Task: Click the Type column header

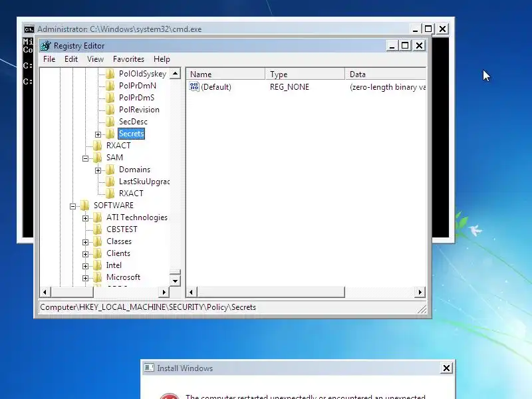Action: [x=305, y=74]
